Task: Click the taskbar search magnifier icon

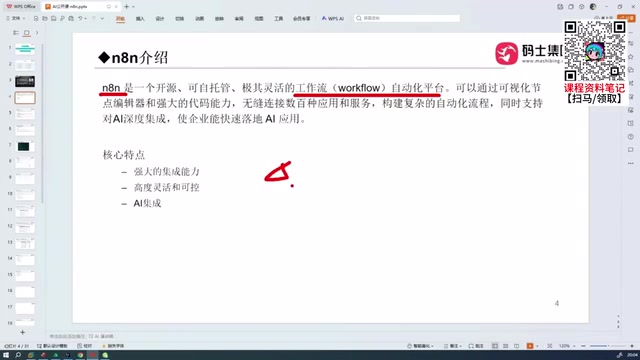Action: (18, 355)
